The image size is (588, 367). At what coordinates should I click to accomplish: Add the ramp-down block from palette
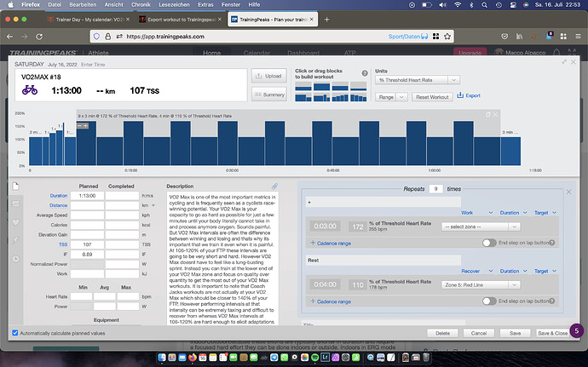(359, 97)
